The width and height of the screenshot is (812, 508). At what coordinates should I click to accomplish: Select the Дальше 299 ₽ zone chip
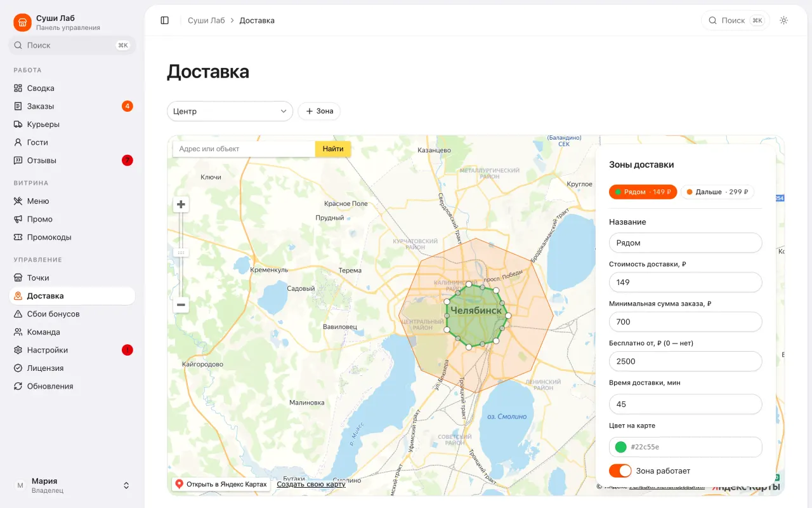click(x=717, y=192)
